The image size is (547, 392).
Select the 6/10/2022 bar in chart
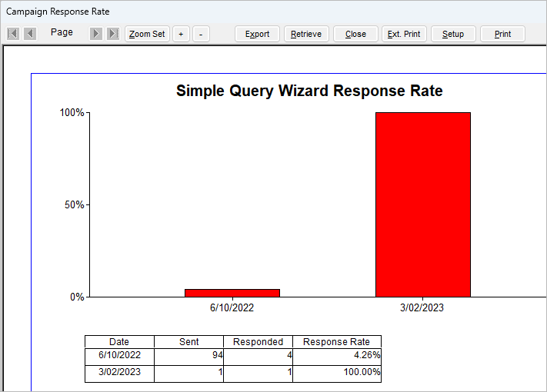(232, 293)
